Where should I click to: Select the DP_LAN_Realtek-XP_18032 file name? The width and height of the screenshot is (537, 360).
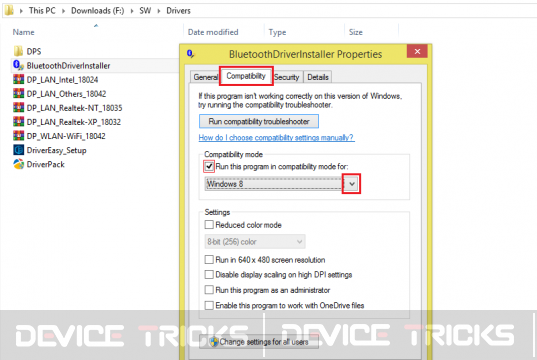[x=74, y=122]
